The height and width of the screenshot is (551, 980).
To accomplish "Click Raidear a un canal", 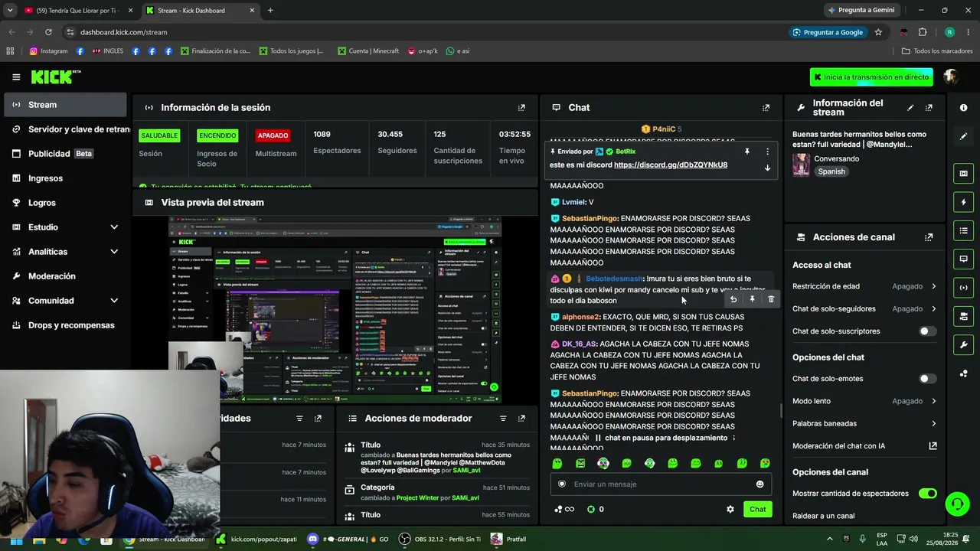I will coord(823,516).
